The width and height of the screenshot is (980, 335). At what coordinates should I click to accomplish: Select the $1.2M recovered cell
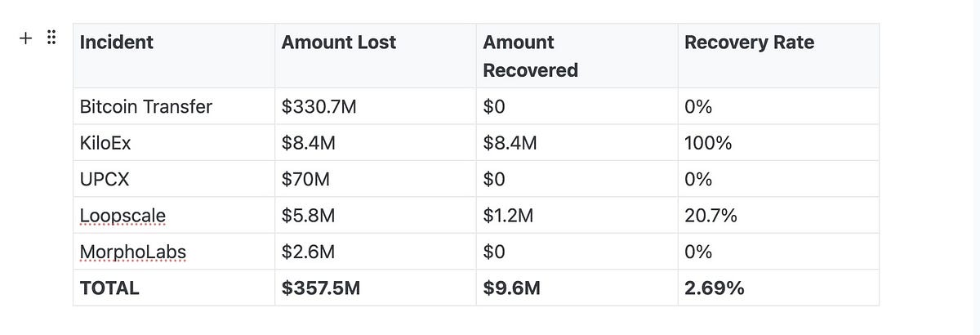click(577, 216)
